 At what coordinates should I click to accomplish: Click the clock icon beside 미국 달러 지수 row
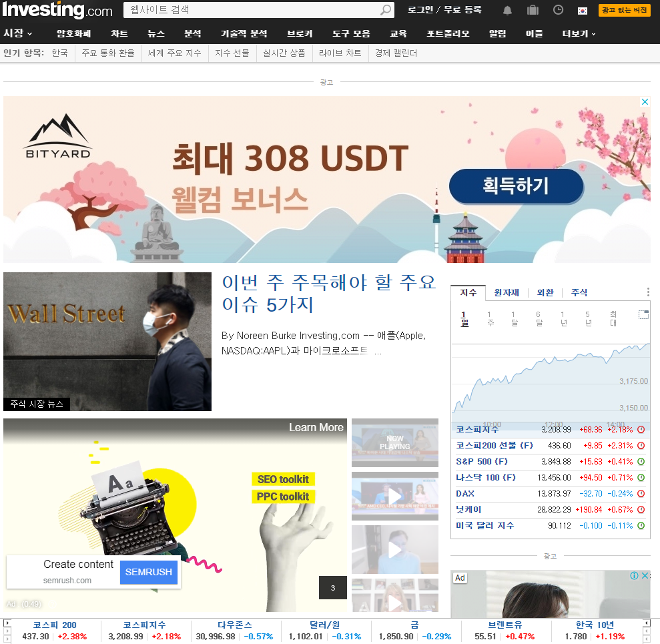[x=641, y=526]
